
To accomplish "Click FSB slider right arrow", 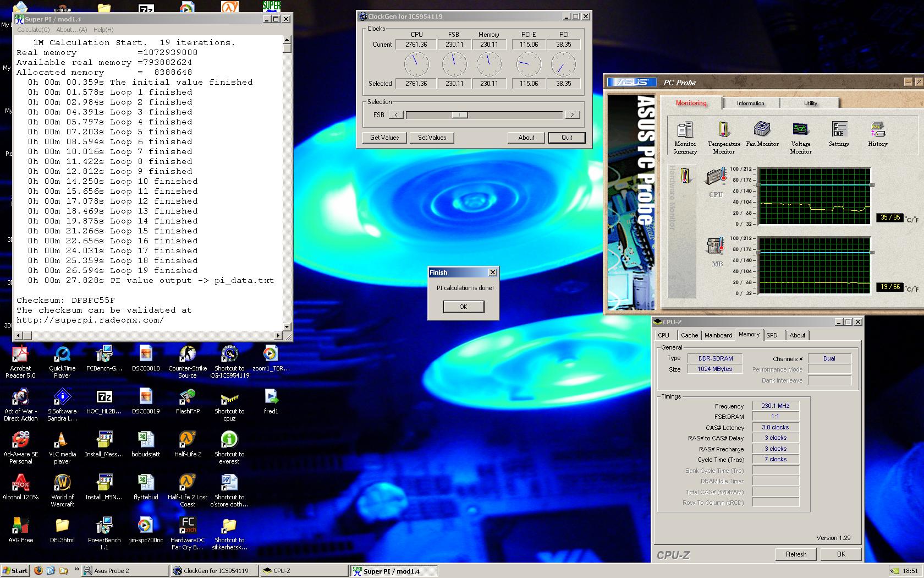I will (x=573, y=115).
